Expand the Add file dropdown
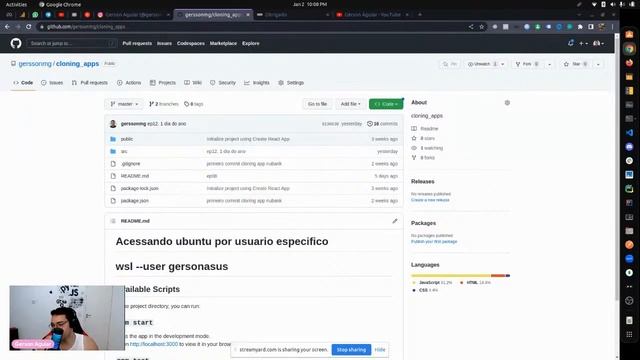 (351, 104)
